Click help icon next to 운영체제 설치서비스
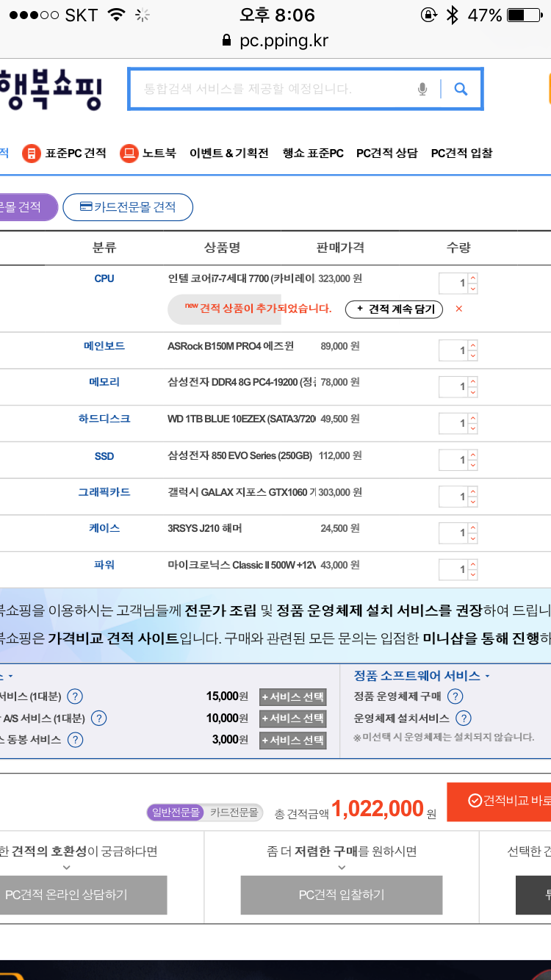The width and height of the screenshot is (551, 980). 464,718
